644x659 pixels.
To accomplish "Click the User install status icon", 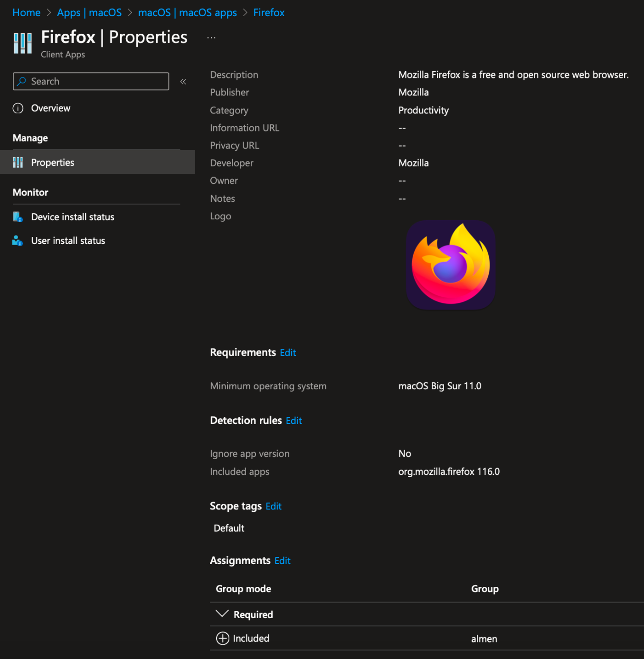I will click(x=18, y=241).
